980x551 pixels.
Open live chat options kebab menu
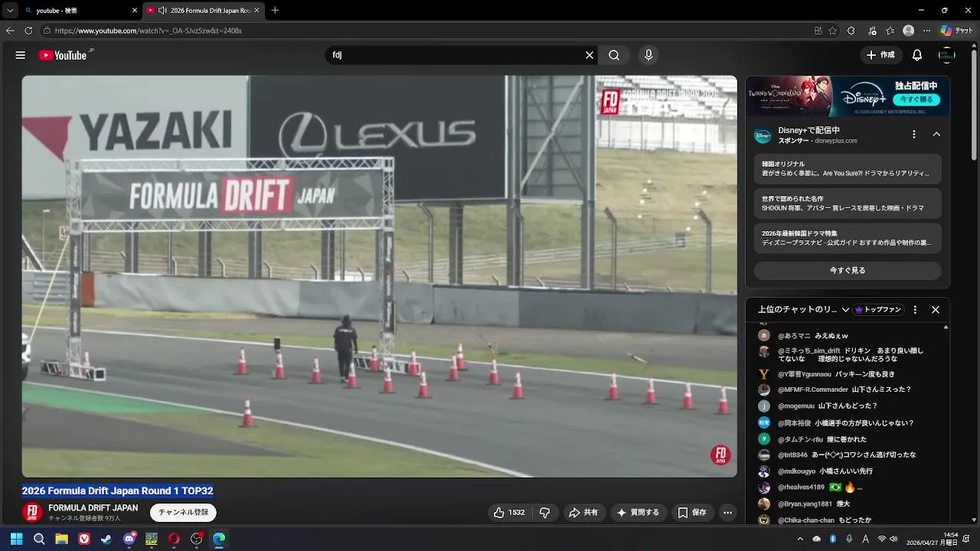point(915,310)
